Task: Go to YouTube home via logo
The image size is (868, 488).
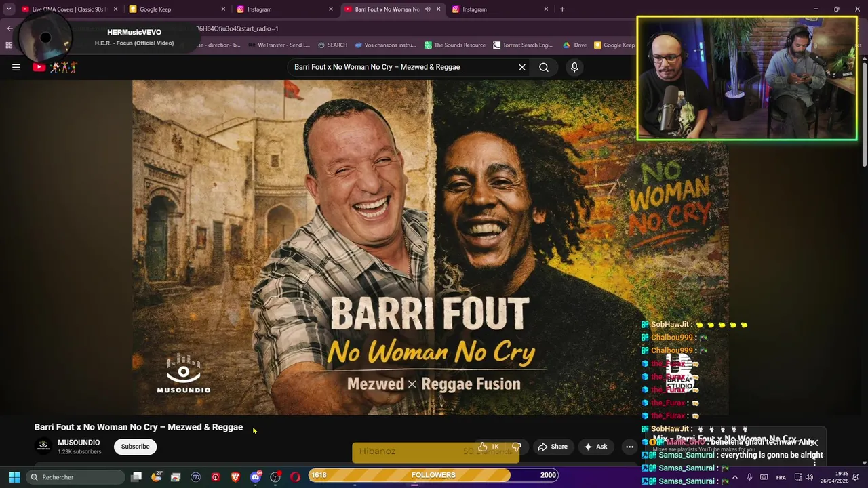Action: [x=55, y=67]
